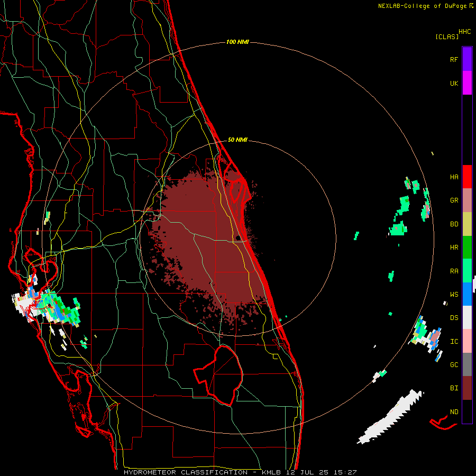476x476 pixels.
Task: Click the 'NEXLAB-College of DuPage' header text
Action: pyautogui.click(x=423, y=6)
